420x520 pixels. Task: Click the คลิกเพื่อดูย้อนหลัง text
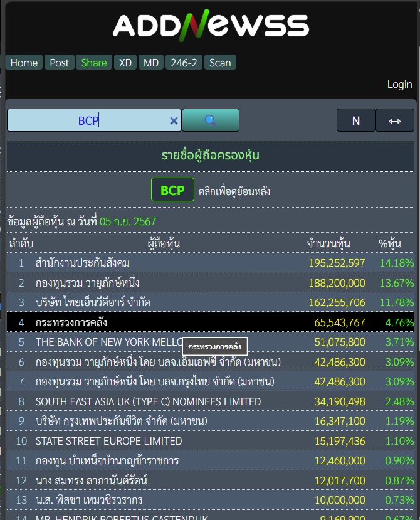234,191
